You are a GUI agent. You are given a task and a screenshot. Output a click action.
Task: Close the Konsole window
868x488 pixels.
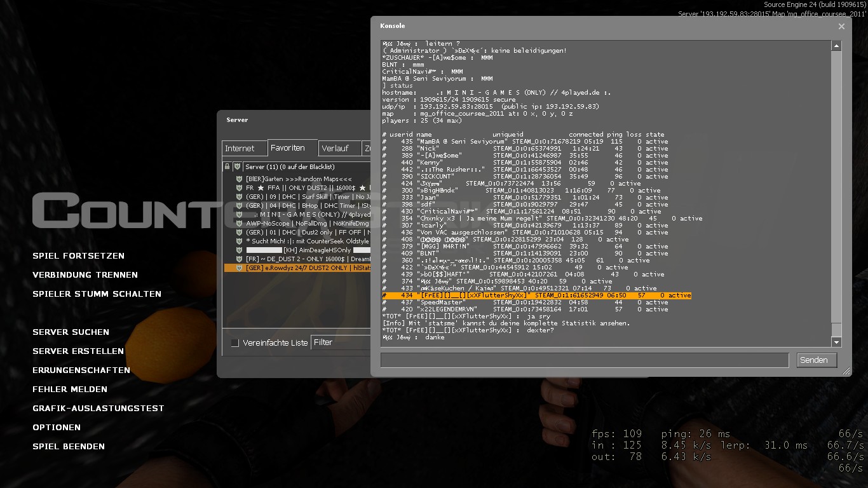(x=841, y=27)
